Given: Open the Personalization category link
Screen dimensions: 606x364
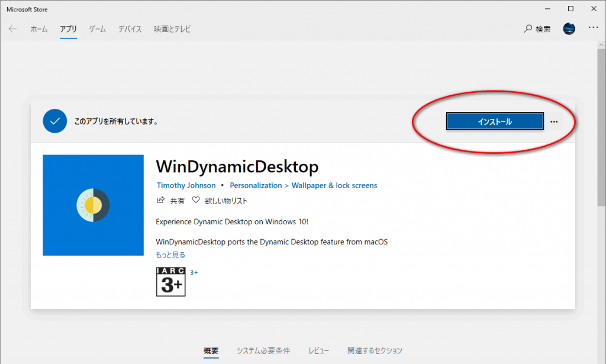Looking at the screenshot, I should (256, 185).
